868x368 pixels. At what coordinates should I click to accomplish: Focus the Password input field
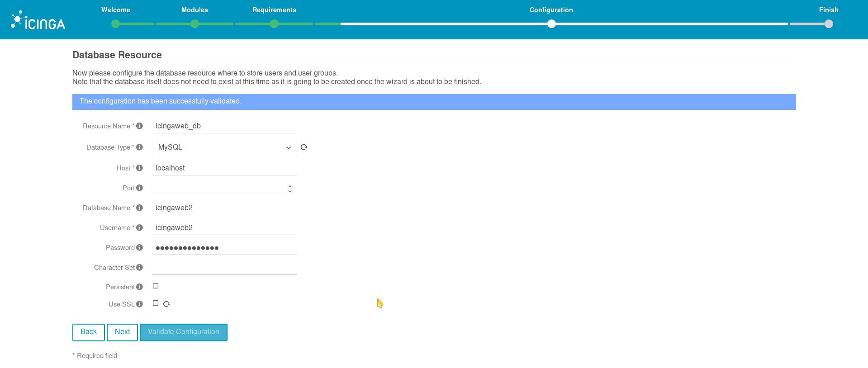224,248
